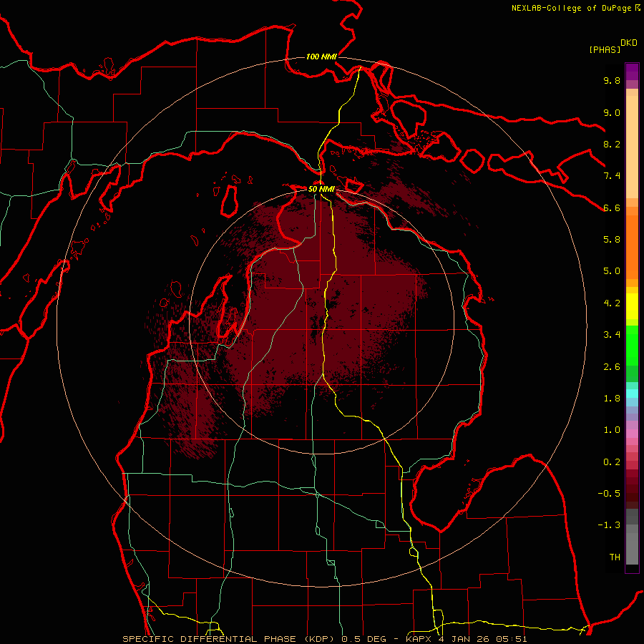Choose the 1.8 legend value
This screenshot has width=644, height=644.
coord(612,399)
